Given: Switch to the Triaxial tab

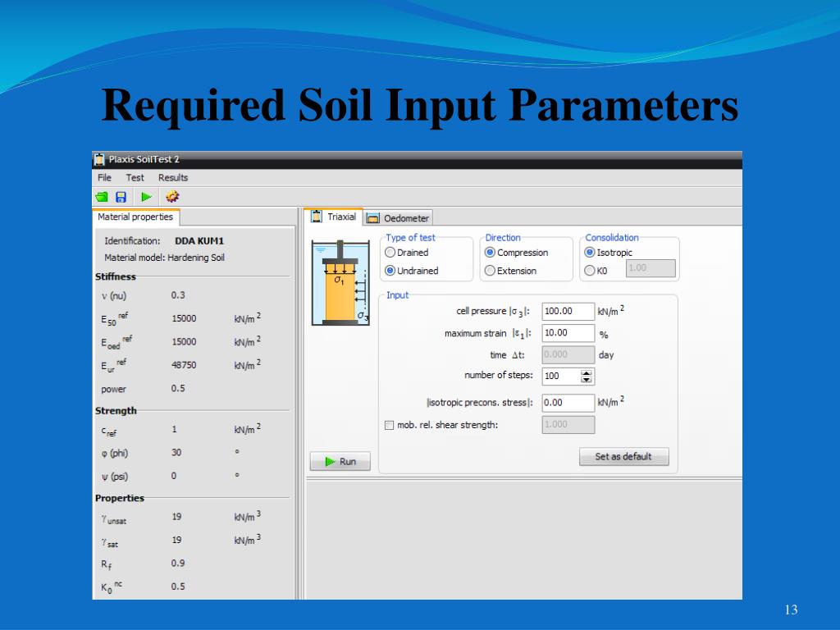Looking at the screenshot, I should pyautogui.click(x=334, y=217).
